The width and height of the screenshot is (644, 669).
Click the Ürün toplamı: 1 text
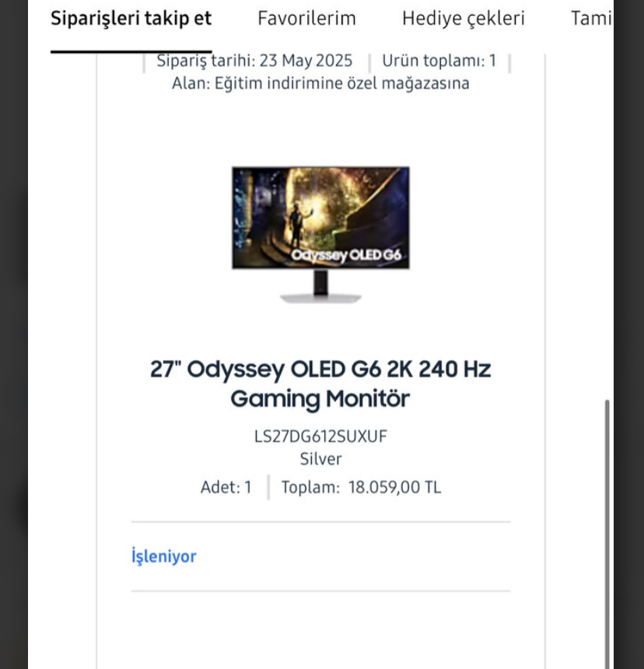[439, 61]
